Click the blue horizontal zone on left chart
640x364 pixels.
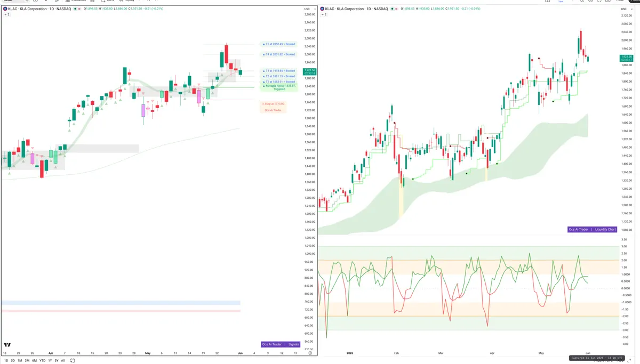point(121,303)
